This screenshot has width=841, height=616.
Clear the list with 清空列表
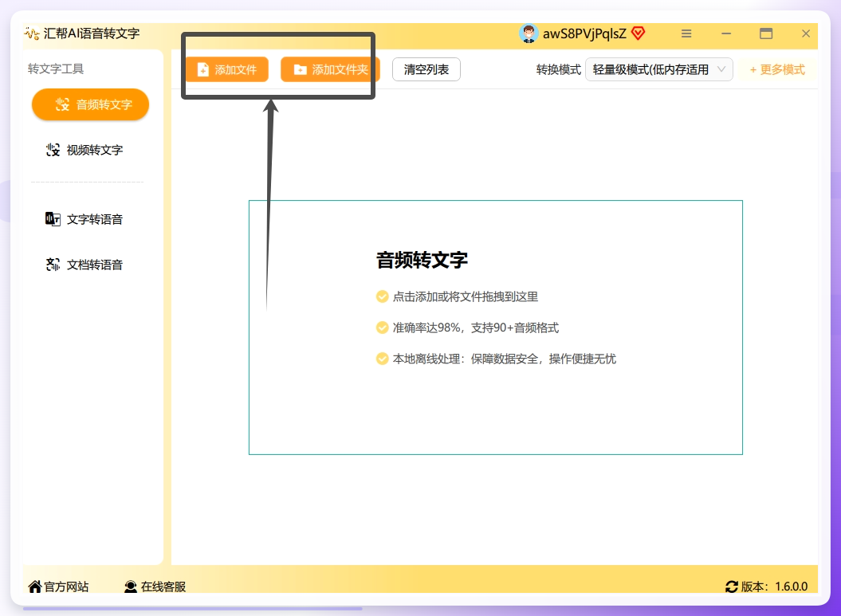[426, 69]
